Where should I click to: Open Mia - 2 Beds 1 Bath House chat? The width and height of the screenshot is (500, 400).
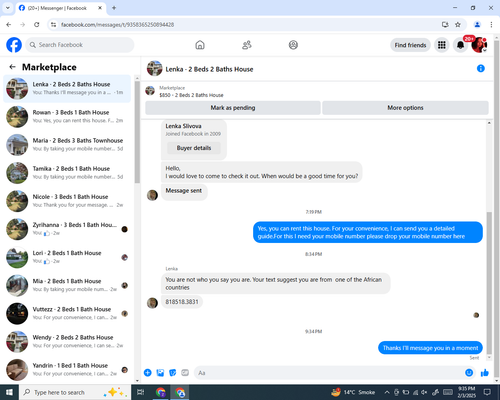point(67,285)
